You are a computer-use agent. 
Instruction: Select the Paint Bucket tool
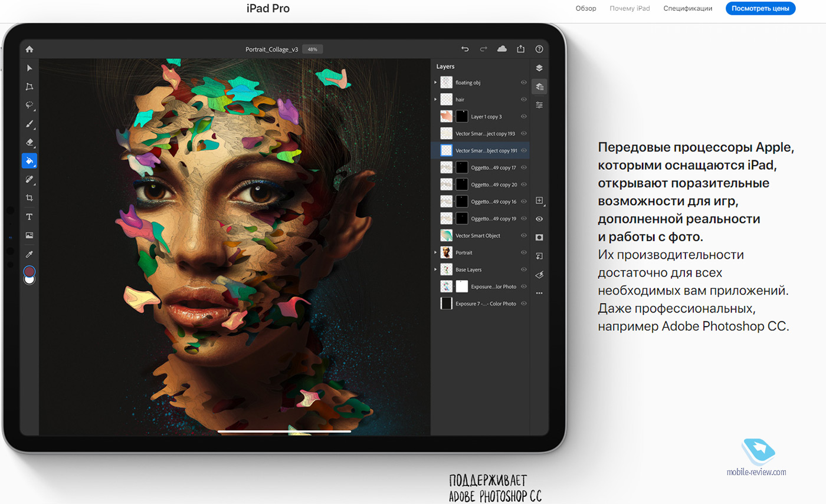[29, 160]
